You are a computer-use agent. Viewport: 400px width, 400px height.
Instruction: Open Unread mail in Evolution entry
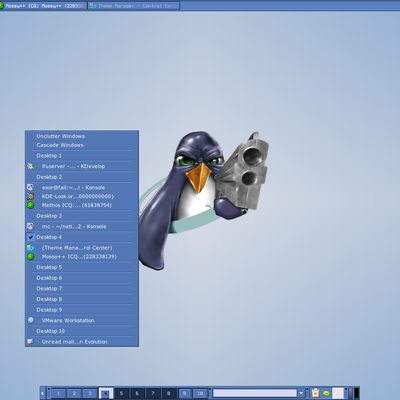(x=82, y=342)
